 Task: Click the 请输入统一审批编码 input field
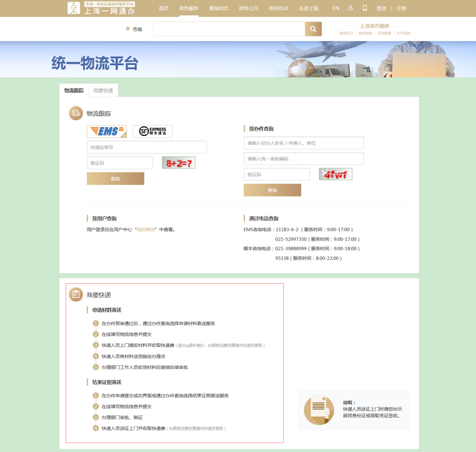(x=304, y=159)
